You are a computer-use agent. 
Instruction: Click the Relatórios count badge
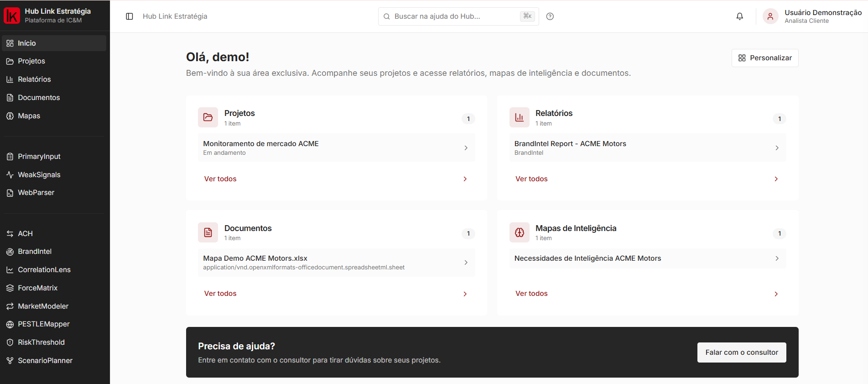coord(780,119)
